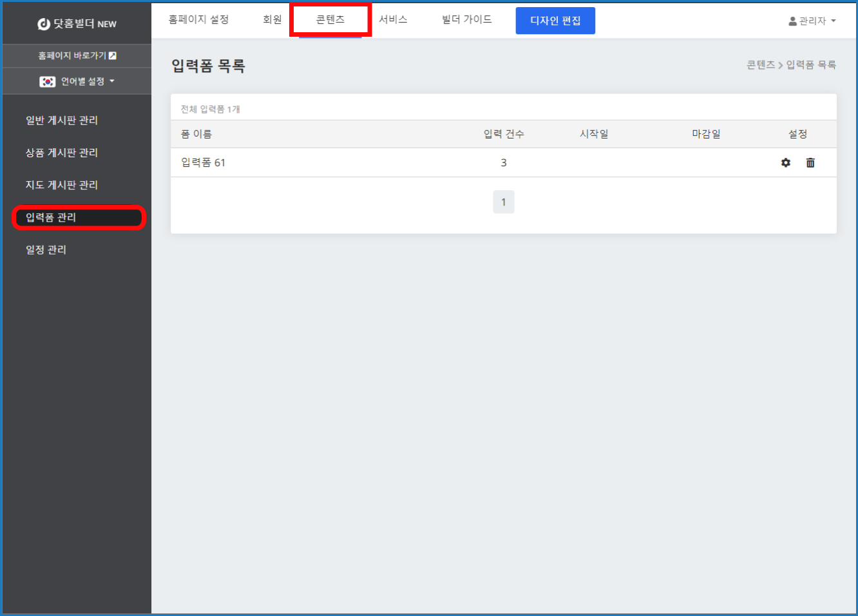Screen dimensions: 858x616
Task: Open the 콘텐츠 top menu
Action: [x=330, y=20]
